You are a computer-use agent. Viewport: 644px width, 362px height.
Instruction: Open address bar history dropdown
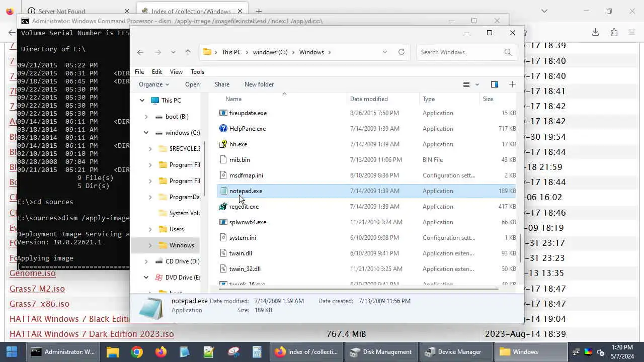pos(385,52)
